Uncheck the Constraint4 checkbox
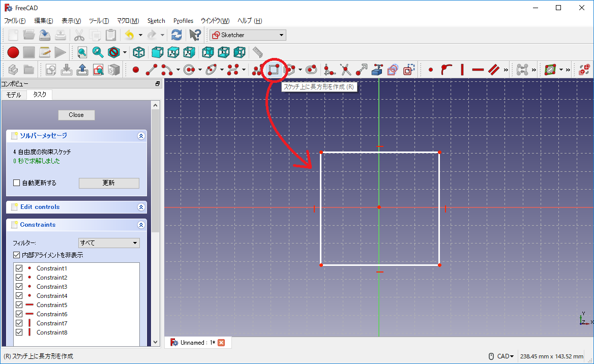 (19, 295)
